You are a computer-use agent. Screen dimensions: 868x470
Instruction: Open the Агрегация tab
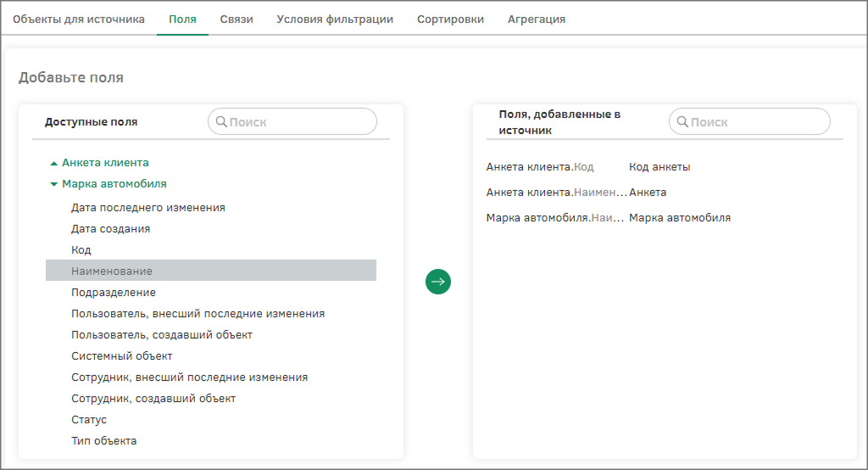pyautogui.click(x=537, y=19)
